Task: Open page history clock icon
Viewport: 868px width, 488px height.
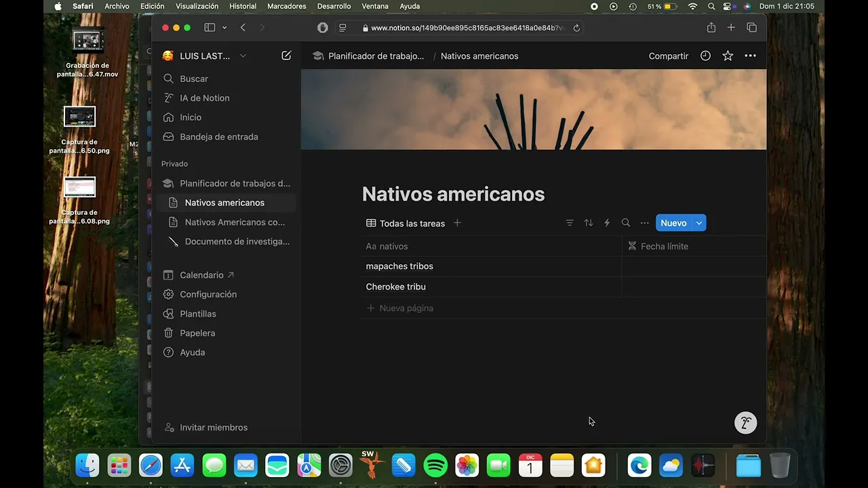Action: coord(705,56)
